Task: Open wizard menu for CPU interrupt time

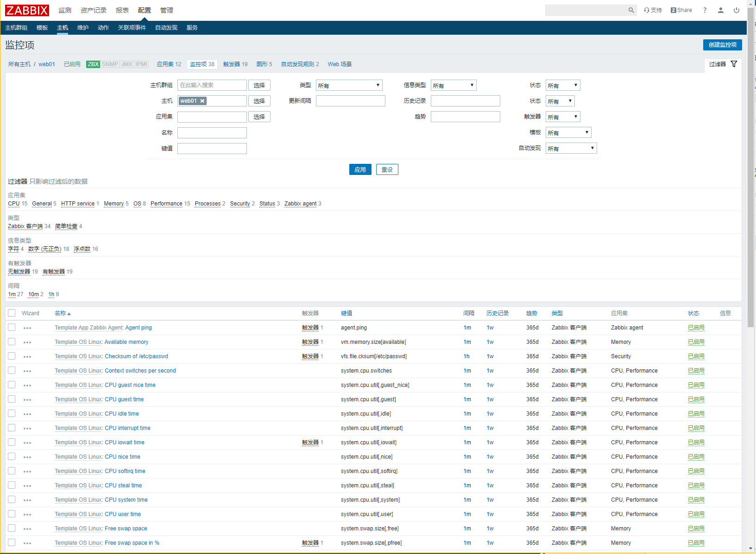Action: [27, 429]
